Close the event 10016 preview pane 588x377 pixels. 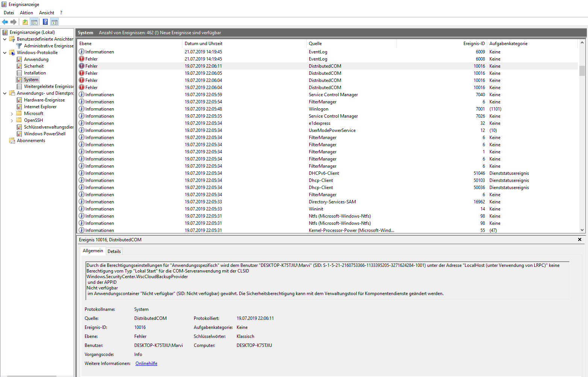(580, 239)
